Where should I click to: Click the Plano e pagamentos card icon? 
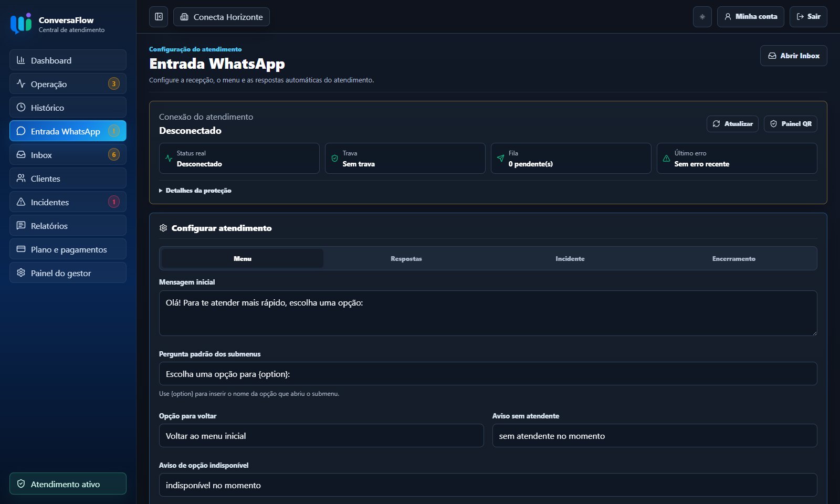point(21,249)
